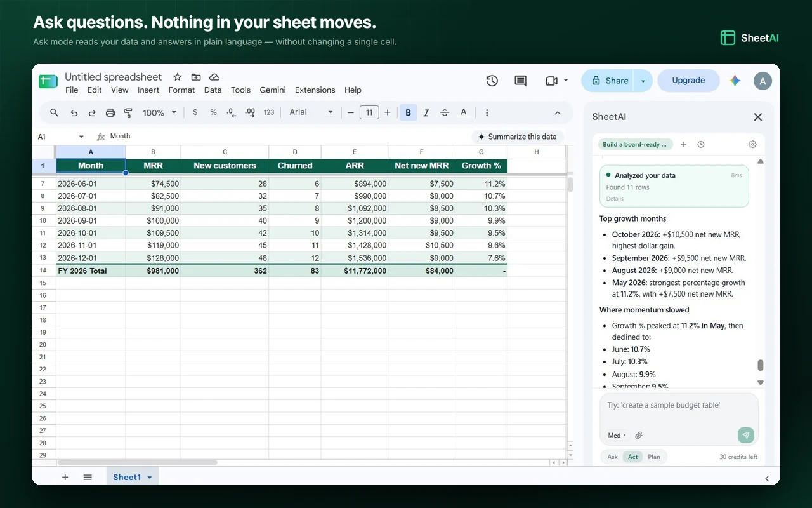Click the text color button
Image resolution: width=812 pixels, height=508 pixels.
464,112
